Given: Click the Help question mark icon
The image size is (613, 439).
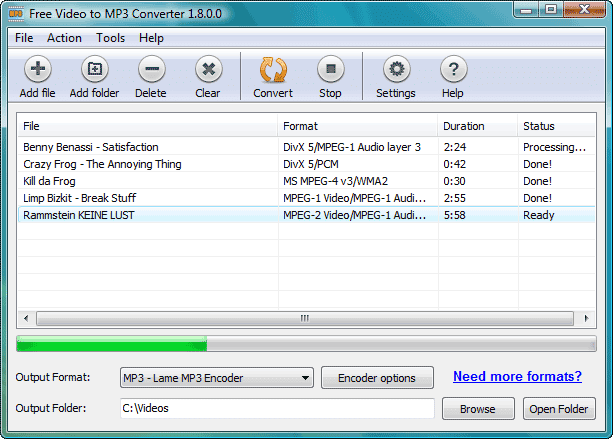Looking at the screenshot, I should pyautogui.click(x=453, y=69).
